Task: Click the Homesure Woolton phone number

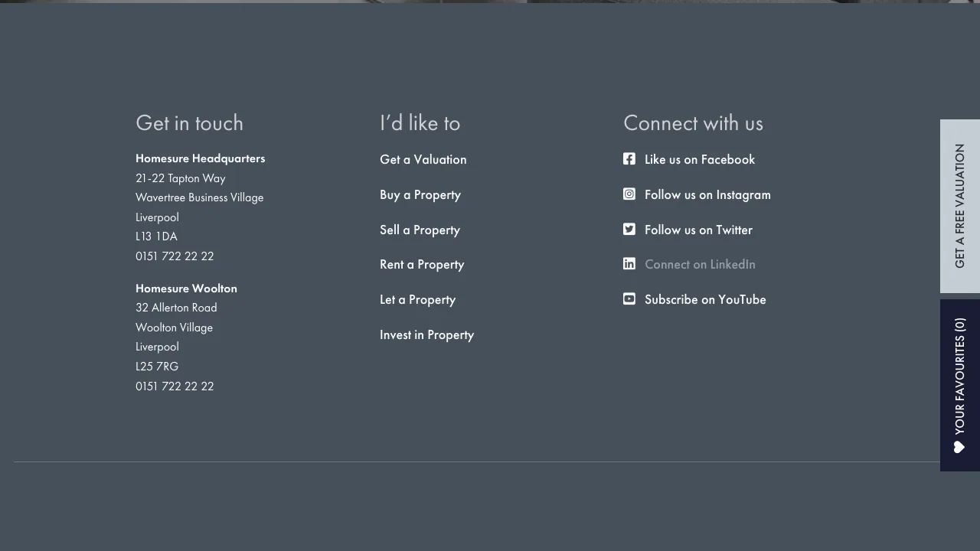Action: click(x=175, y=386)
